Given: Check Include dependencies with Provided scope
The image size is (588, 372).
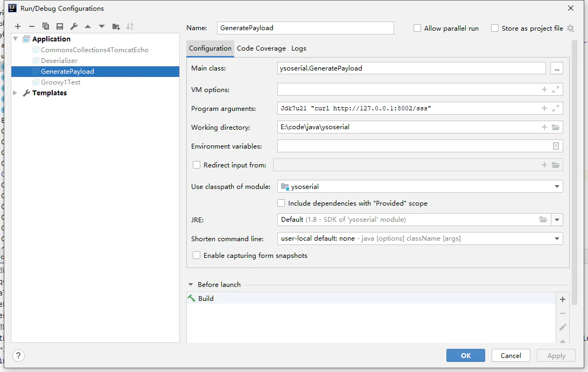Looking at the screenshot, I should 281,203.
